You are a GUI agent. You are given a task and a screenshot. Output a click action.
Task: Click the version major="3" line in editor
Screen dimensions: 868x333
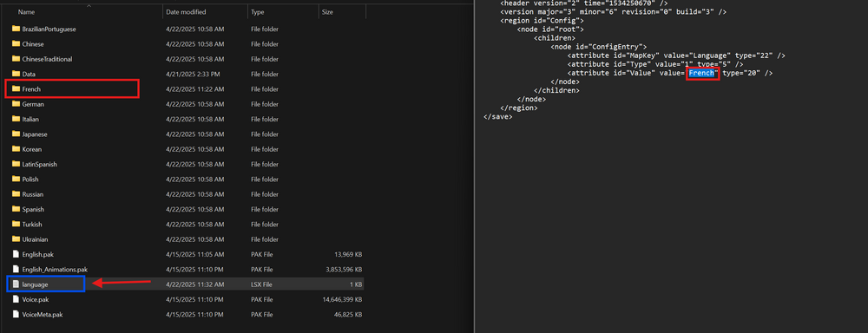[614, 11]
